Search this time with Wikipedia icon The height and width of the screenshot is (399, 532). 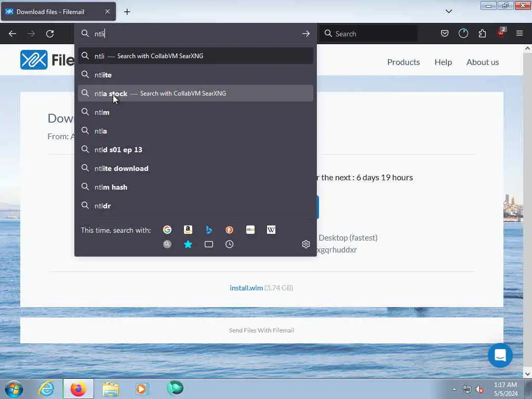[271, 230]
